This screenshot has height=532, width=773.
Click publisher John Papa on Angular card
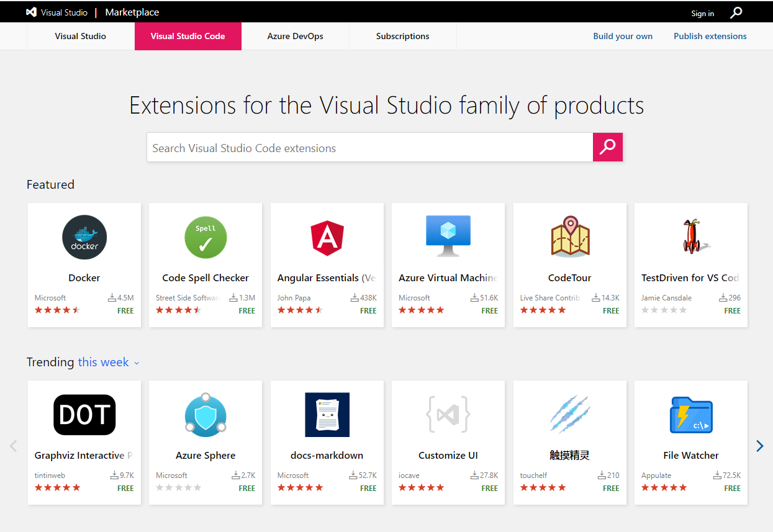point(294,298)
